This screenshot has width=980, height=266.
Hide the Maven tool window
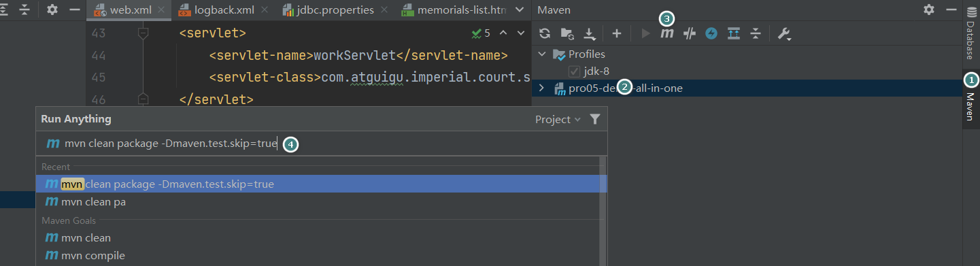(x=951, y=10)
